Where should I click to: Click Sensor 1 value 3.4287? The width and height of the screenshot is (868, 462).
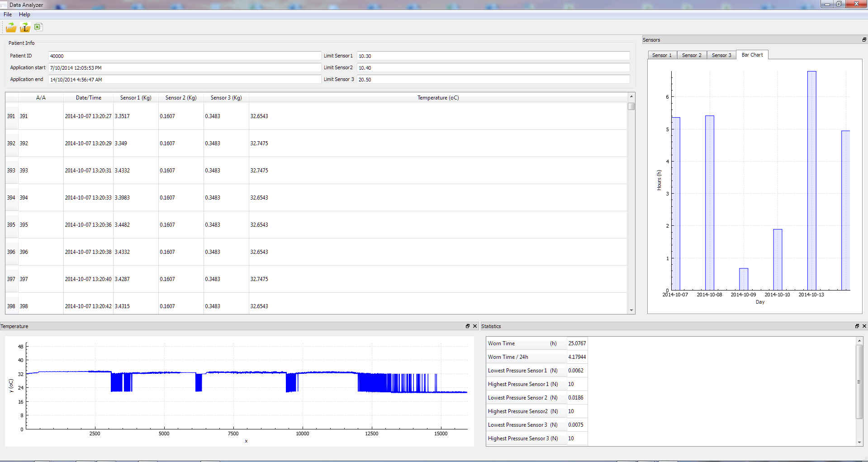click(136, 279)
